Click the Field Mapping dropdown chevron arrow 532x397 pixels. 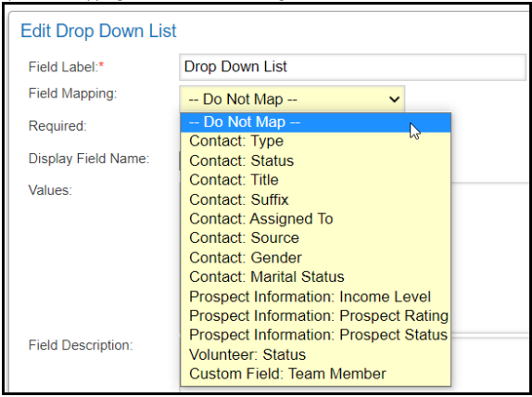coord(394,99)
